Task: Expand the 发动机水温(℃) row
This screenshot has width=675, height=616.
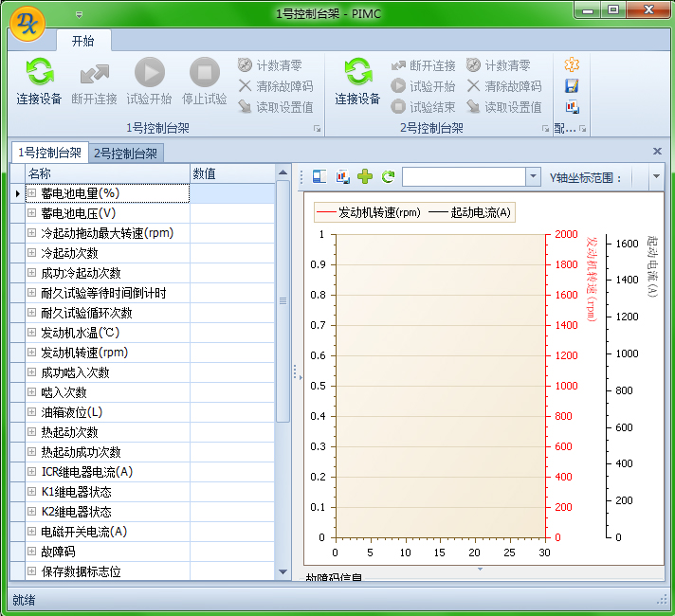Action: click(x=31, y=333)
